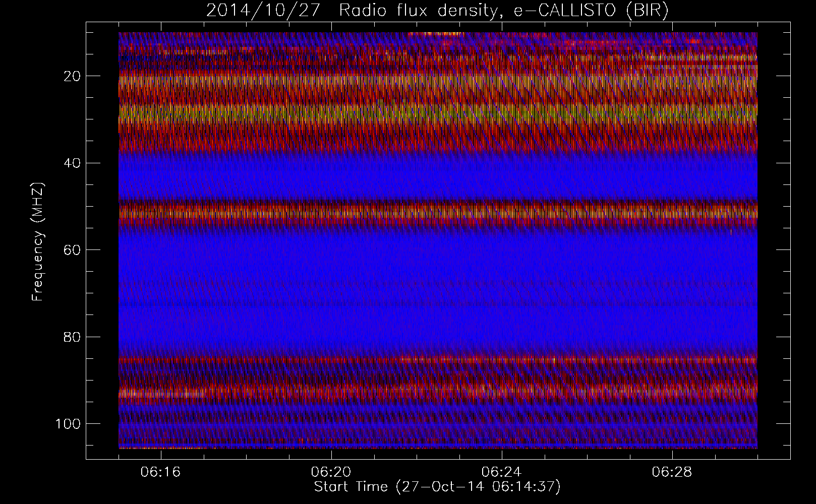Viewport: 816px width, 504px height.
Task: Click the plot title "Radio flux density, e-CALLISTO (BIR)"
Action: coord(503,11)
